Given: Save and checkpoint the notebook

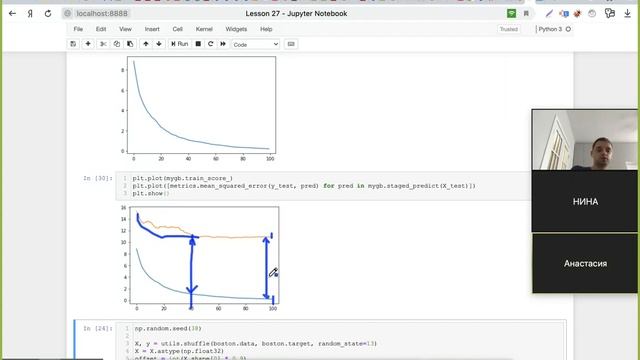Looking at the screenshot, I should point(73,44).
